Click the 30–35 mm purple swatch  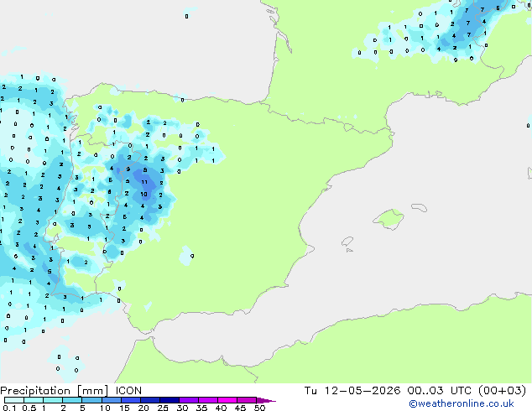tap(189, 400)
